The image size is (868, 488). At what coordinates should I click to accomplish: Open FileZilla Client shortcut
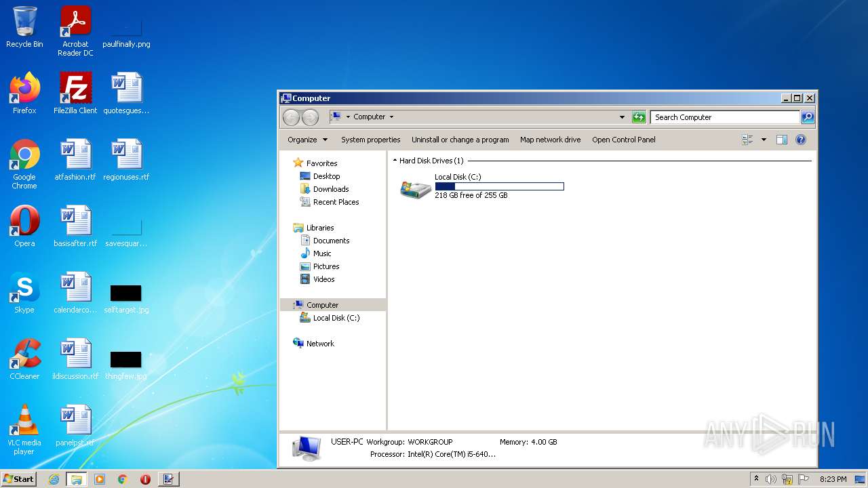pos(75,94)
